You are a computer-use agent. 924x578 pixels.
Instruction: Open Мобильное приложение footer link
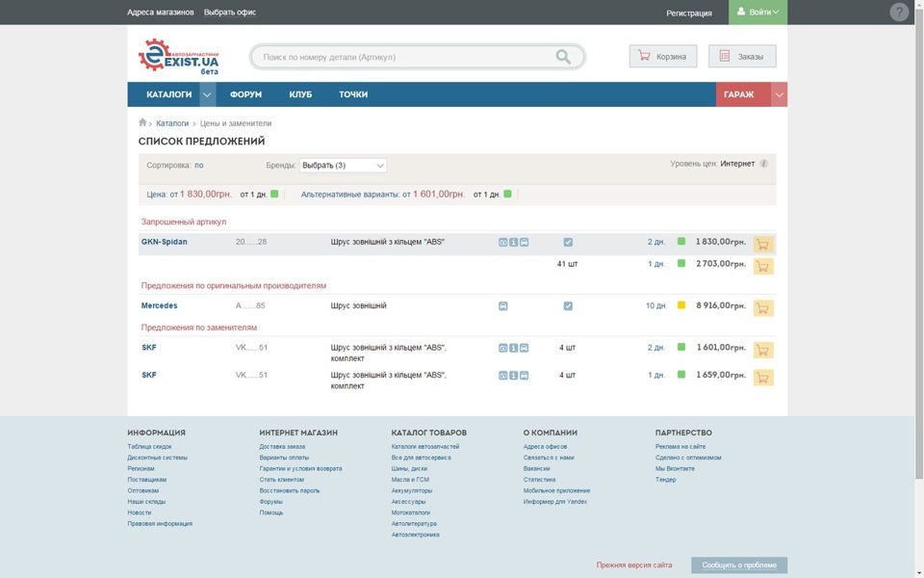557,490
